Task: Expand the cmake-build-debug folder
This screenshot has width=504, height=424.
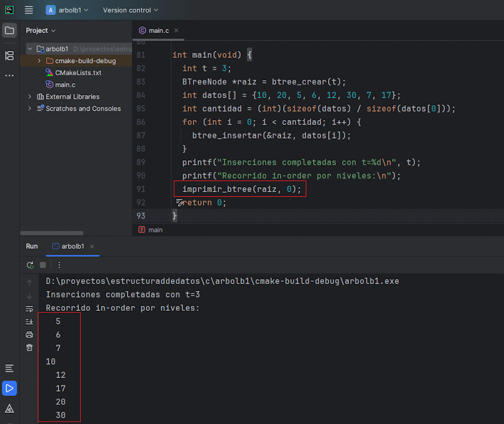Action: click(39, 61)
